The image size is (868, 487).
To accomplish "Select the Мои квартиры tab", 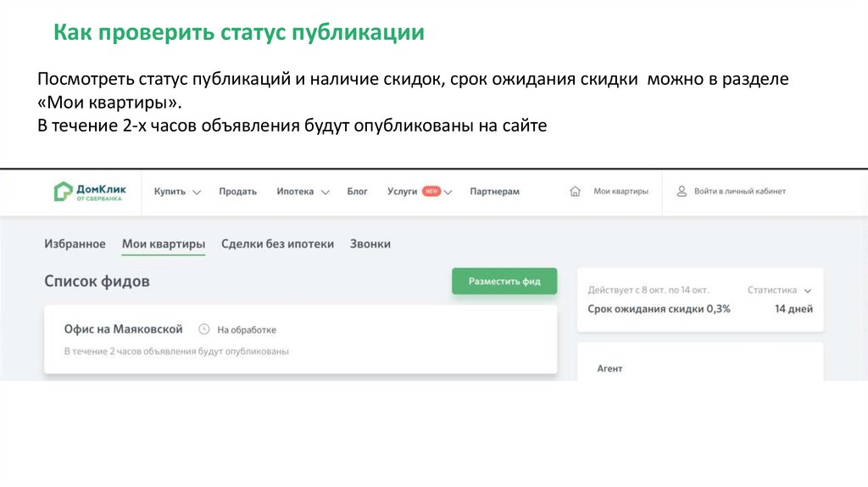I will [x=164, y=244].
